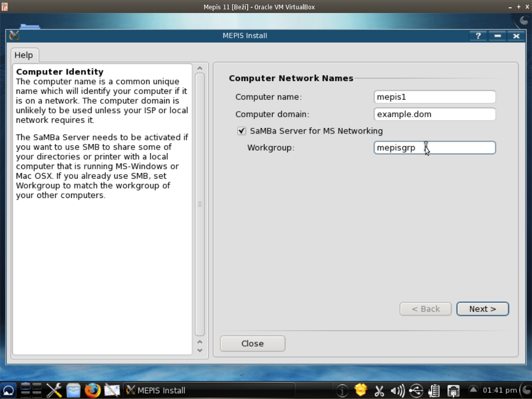Click the VirtualBox app icon in titlebar

point(4,6)
